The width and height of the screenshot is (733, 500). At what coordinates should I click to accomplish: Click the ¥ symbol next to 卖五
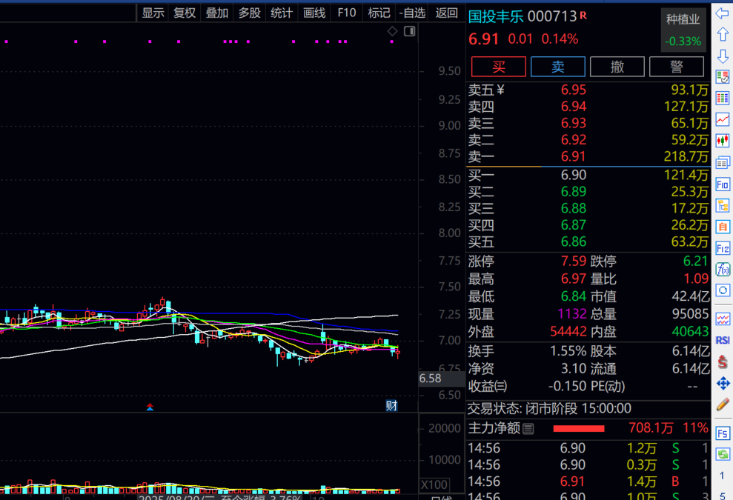pos(501,89)
